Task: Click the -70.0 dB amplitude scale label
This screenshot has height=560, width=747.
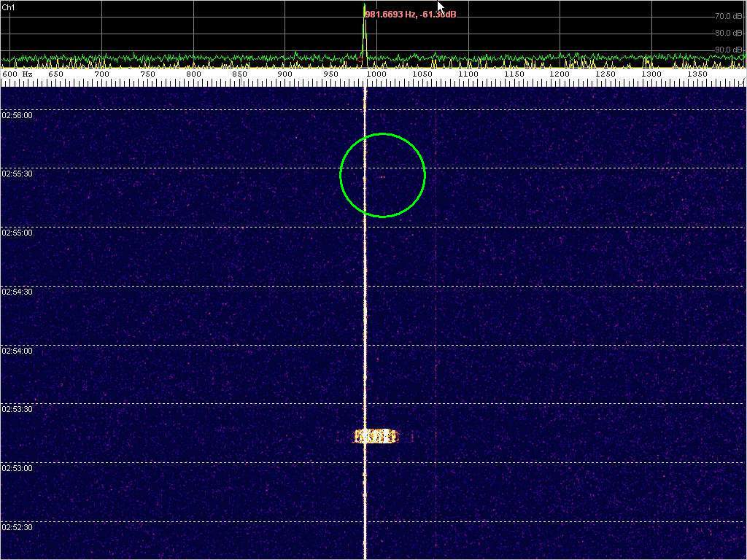Action: pyautogui.click(x=727, y=16)
